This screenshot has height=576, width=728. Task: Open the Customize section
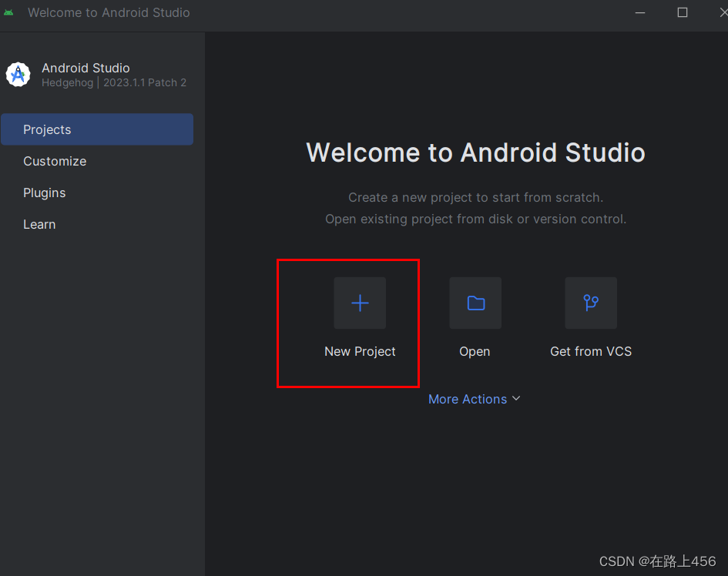[54, 161]
